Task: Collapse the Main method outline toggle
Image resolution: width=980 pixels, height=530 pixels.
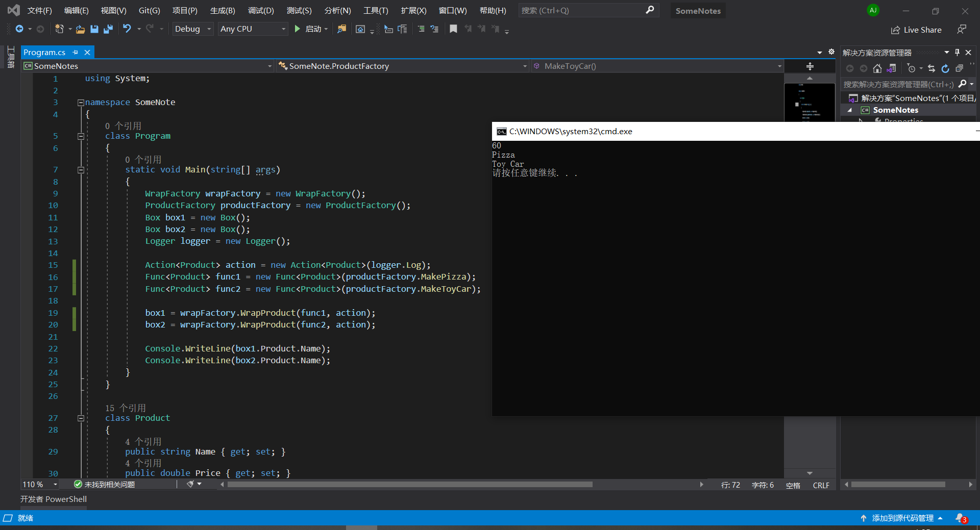Action: click(x=81, y=170)
